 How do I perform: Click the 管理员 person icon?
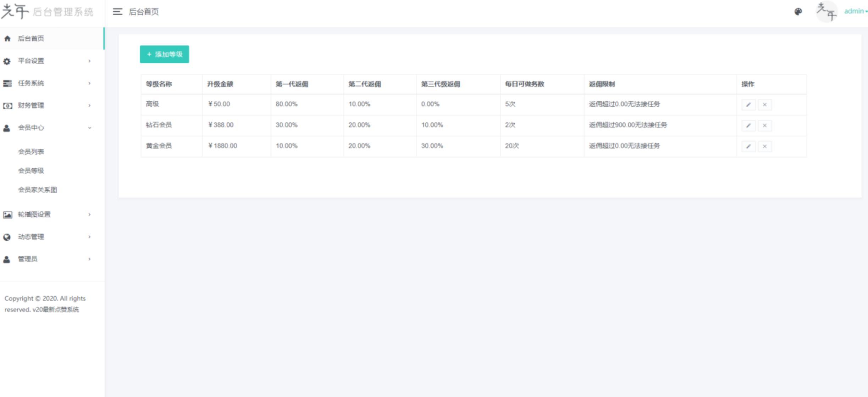(7, 259)
